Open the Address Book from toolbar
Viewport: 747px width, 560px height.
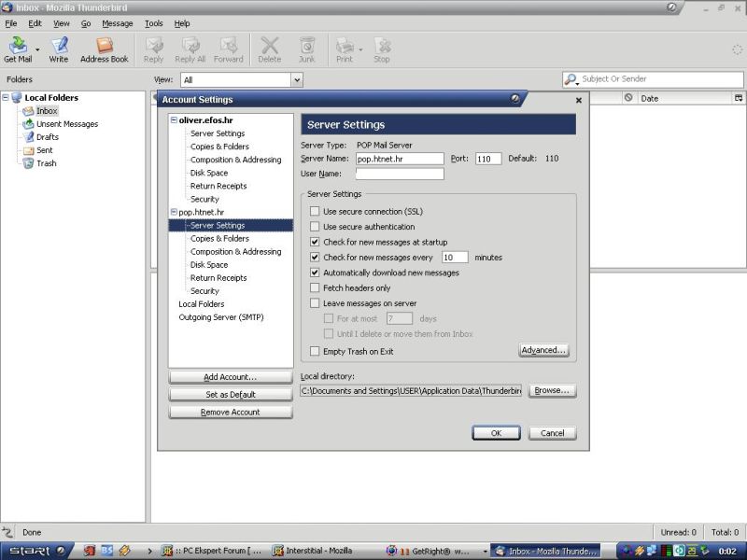[x=104, y=46]
